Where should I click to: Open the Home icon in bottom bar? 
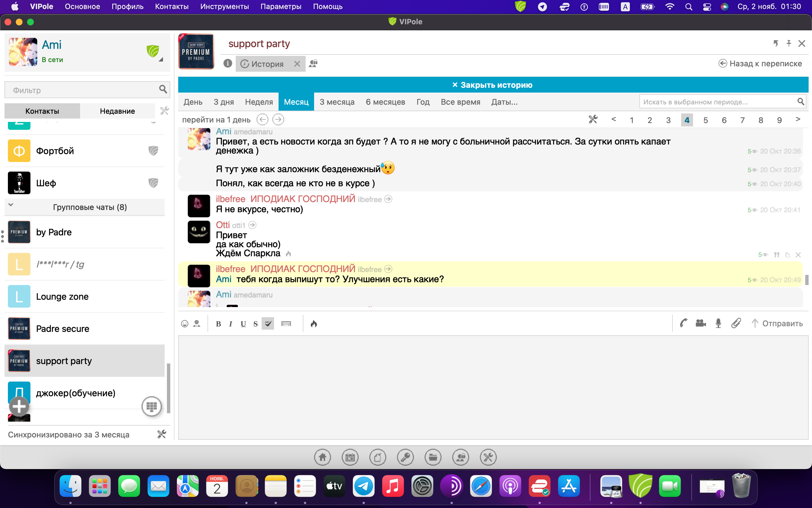click(323, 457)
